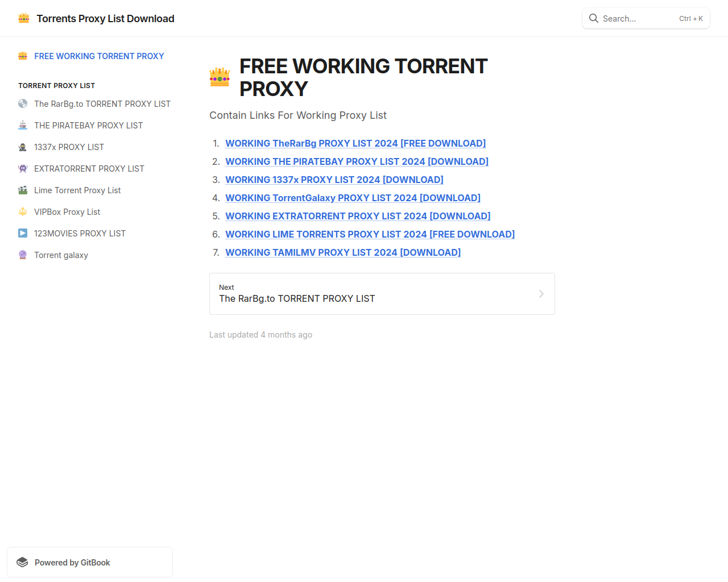Click the globe icon beside RarBg list
This screenshot has width=728, height=582.
point(23,103)
